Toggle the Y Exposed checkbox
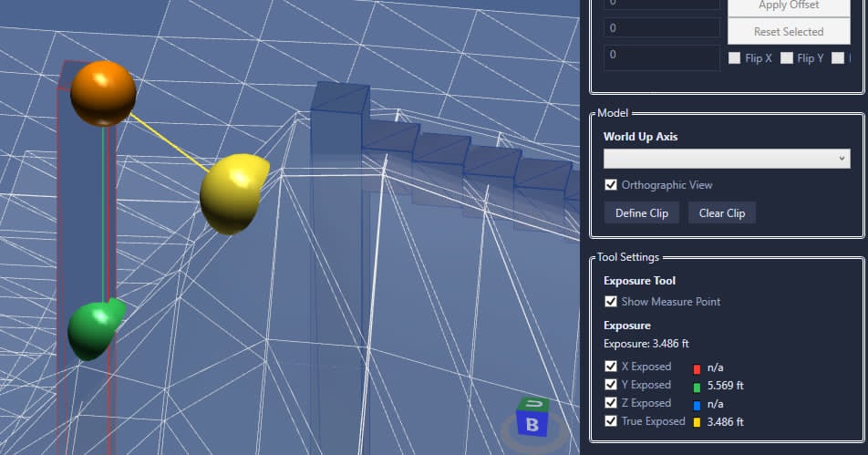 click(611, 385)
